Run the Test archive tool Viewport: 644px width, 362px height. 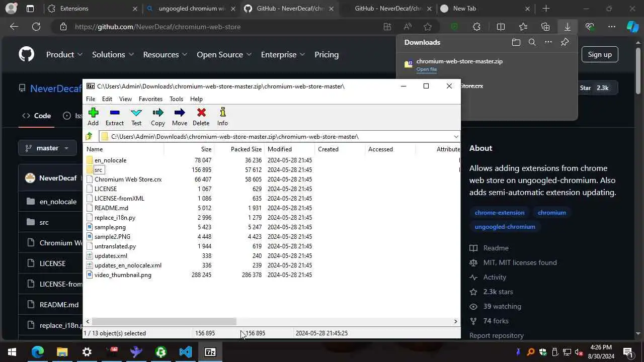136,117
